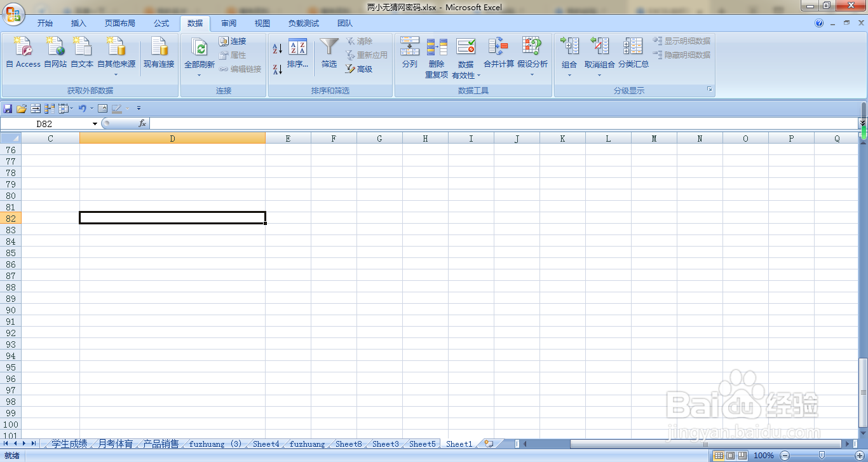
Task: Expand the formula bar
Action: click(x=862, y=123)
